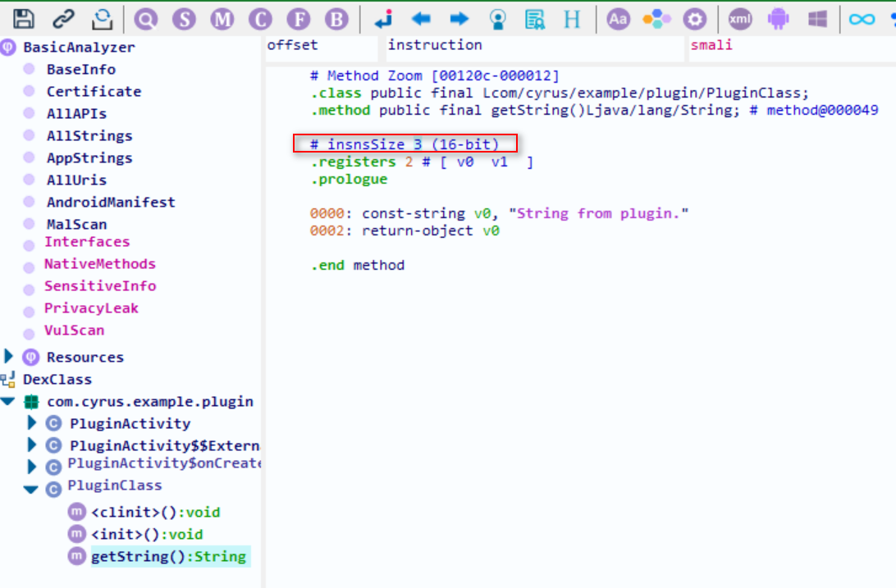Screen dimensions: 896x588
Task: Click the Windows logo toolbar icon
Action: (x=818, y=19)
